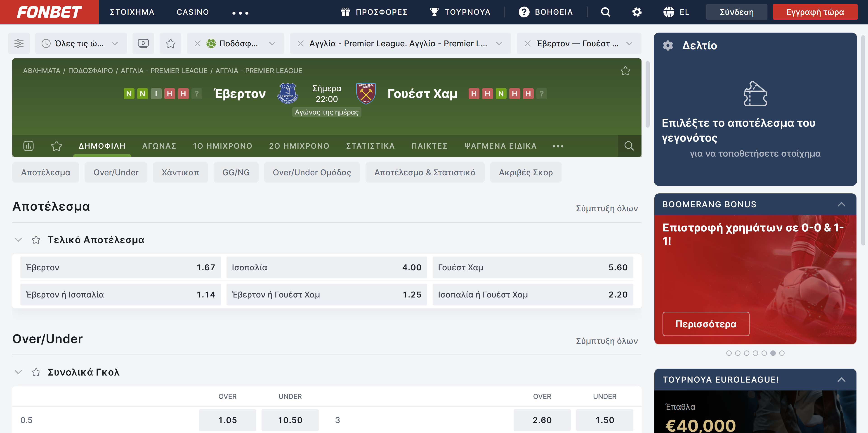
Task: Collapse the BOOMERANG BONUS panel
Action: click(841, 204)
